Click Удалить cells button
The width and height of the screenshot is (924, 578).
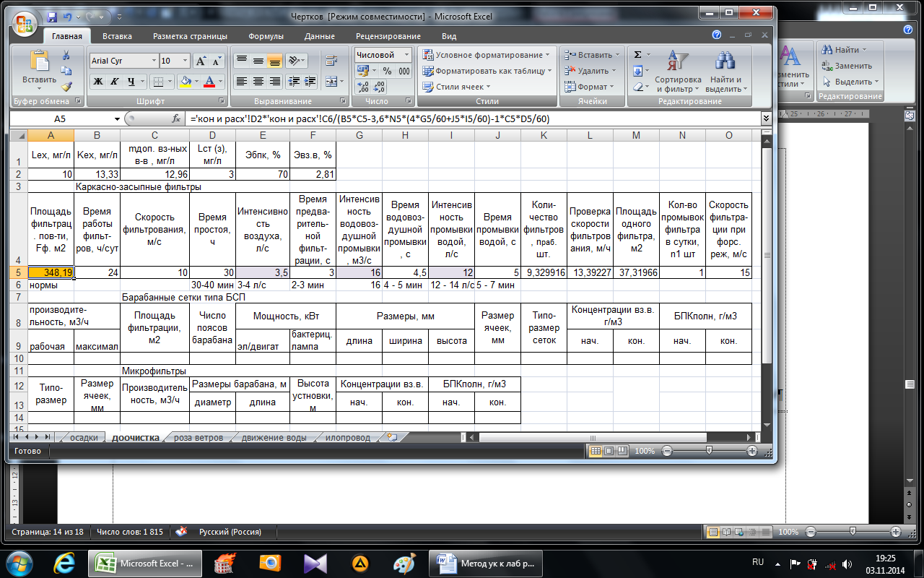click(589, 71)
